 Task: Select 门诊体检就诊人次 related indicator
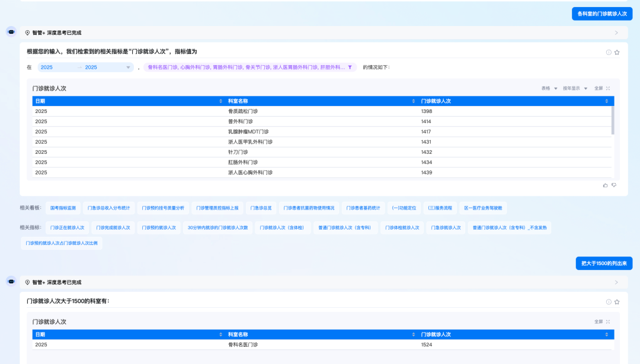(402, 227)
